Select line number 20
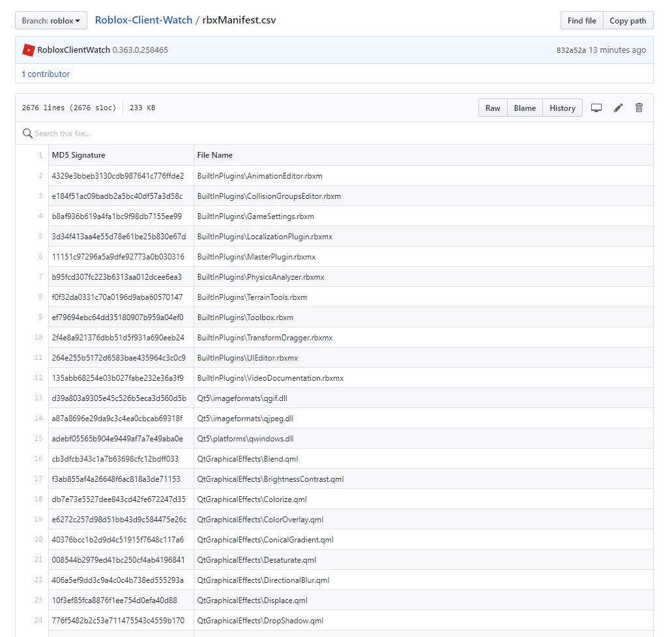 [38, 539]
